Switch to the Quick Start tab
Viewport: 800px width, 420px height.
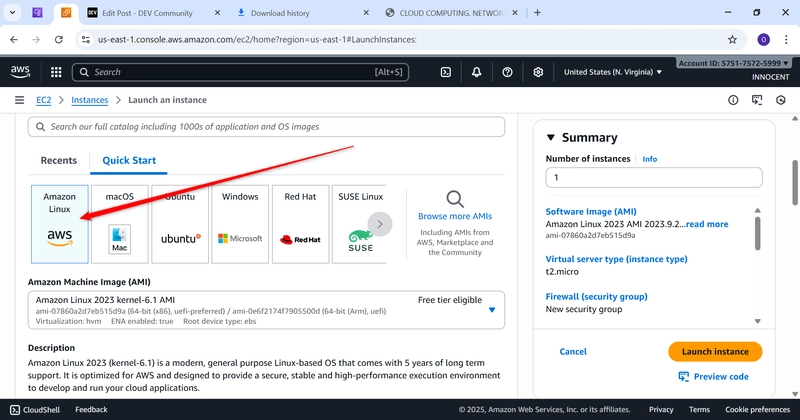[x=129, y=160]
